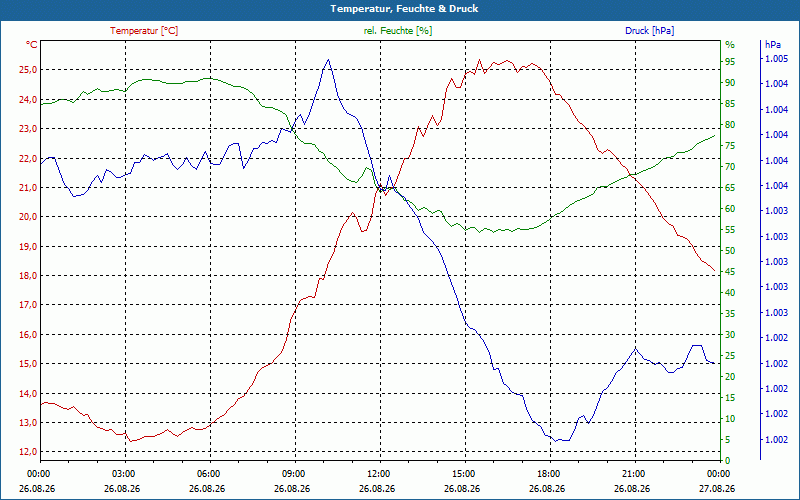Click the green '75' humidity axis tick
The width and height of the screenshot is (800, 500).
coord(730,146)
